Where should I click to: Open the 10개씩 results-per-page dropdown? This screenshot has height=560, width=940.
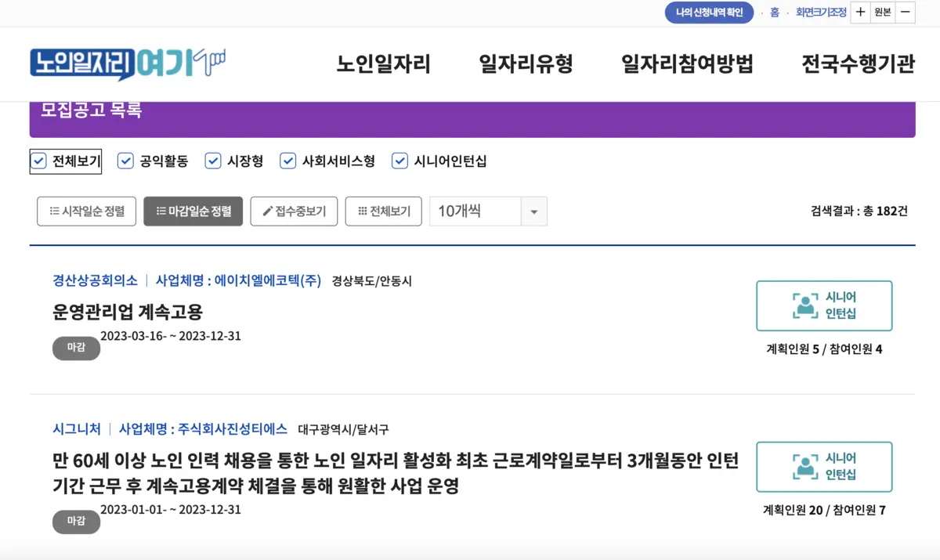pos(534,211)
